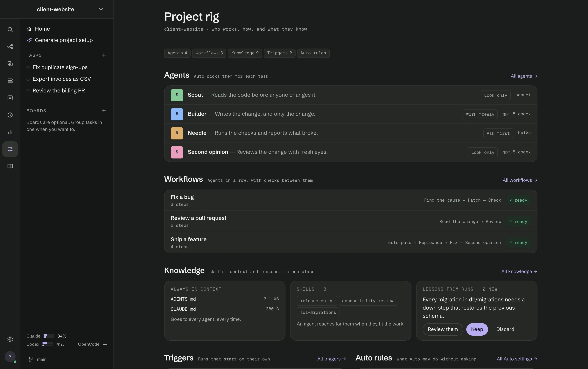Click the pink Second opinion avatar
Viewport: 588px width, 369px height.
(x=177, y=152)
